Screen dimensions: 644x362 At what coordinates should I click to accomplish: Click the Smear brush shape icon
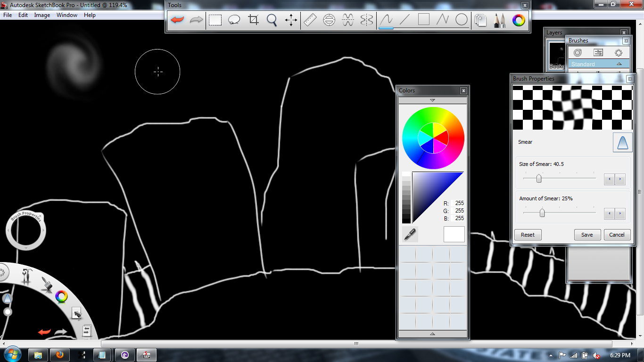(622, 142)
